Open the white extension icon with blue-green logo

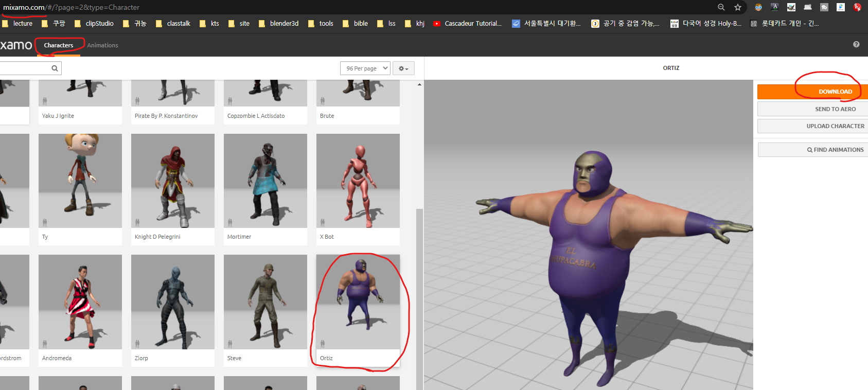click(x=841, y=7)
